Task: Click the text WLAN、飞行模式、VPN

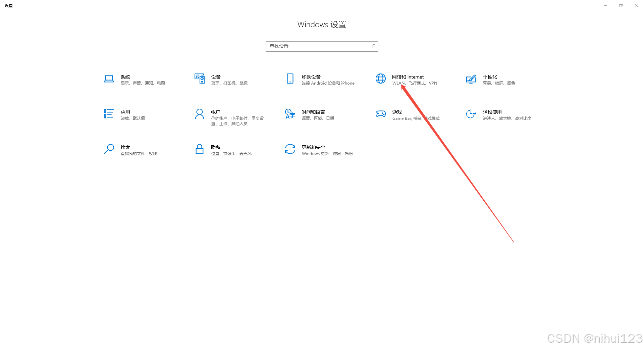Action: tap(415, 83)
